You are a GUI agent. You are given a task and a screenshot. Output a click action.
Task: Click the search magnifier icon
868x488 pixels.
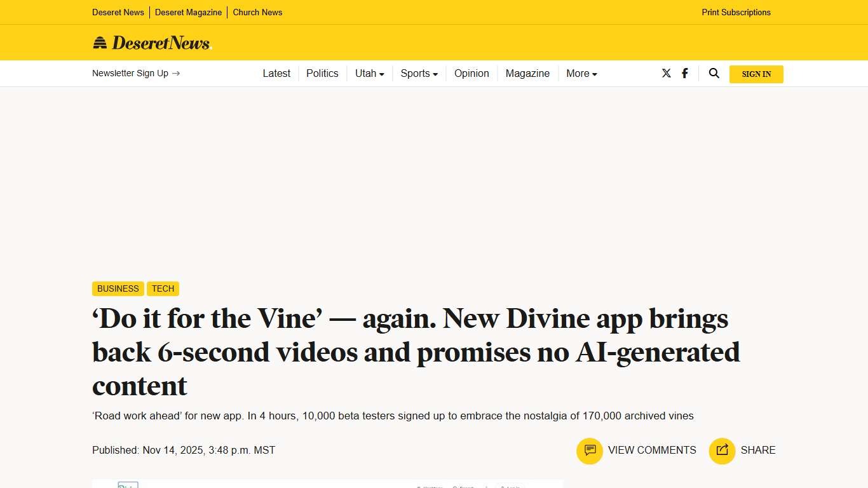click(714, 73)
